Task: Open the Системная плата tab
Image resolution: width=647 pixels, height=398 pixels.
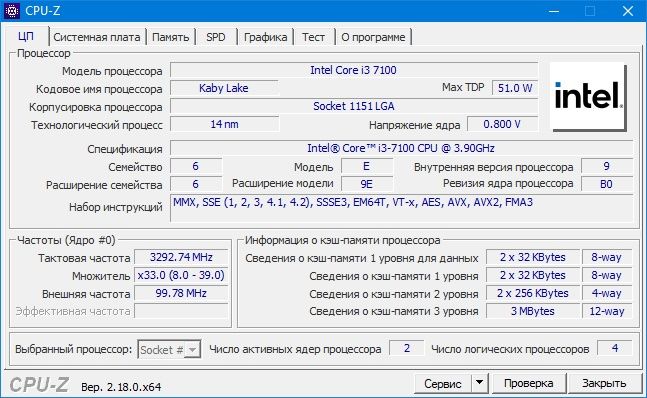Action: tap(97, 37)
